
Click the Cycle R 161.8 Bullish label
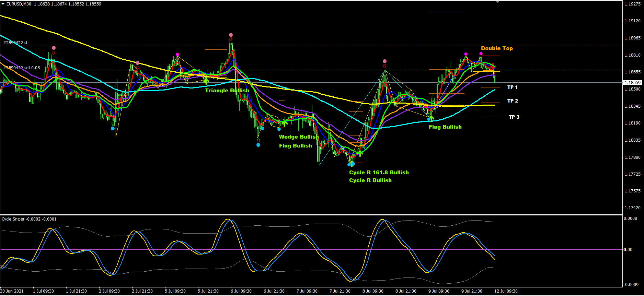pyautogui.click(x=379, y=173)
